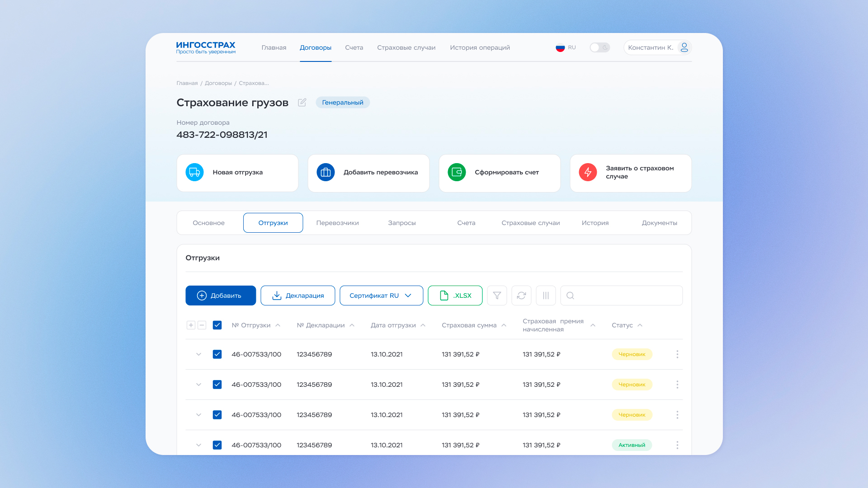This screenshot has height=488, width=868.
Task: Uncheck the select-all header checkbox
Action: coord(217,325)
